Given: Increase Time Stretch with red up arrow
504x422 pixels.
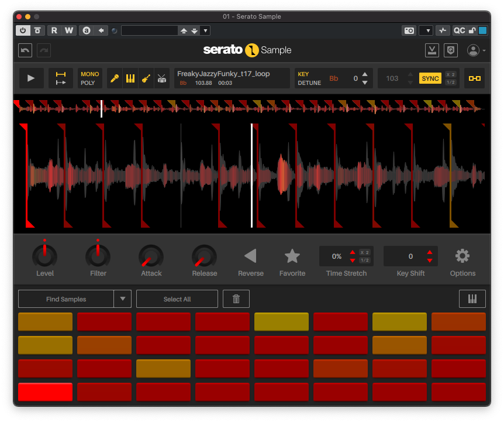Looking at the screenshot, I should 353,252.
